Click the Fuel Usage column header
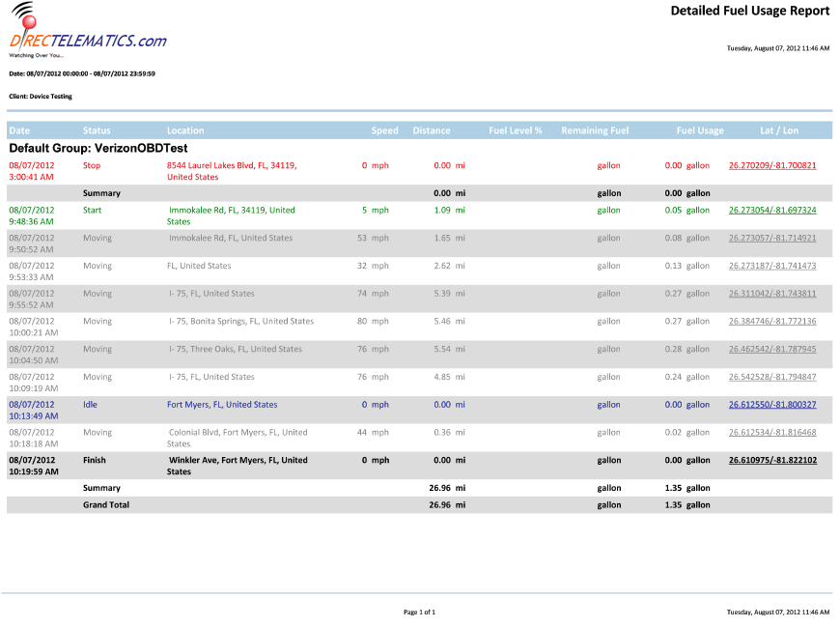The width and height of the screenshot is (840, 628). 699,130
